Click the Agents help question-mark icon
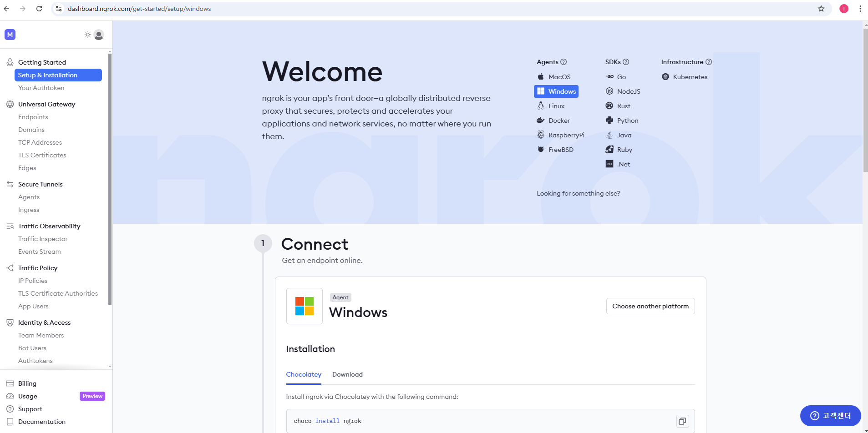The image size is (868, 433). [x=563, y=62]
